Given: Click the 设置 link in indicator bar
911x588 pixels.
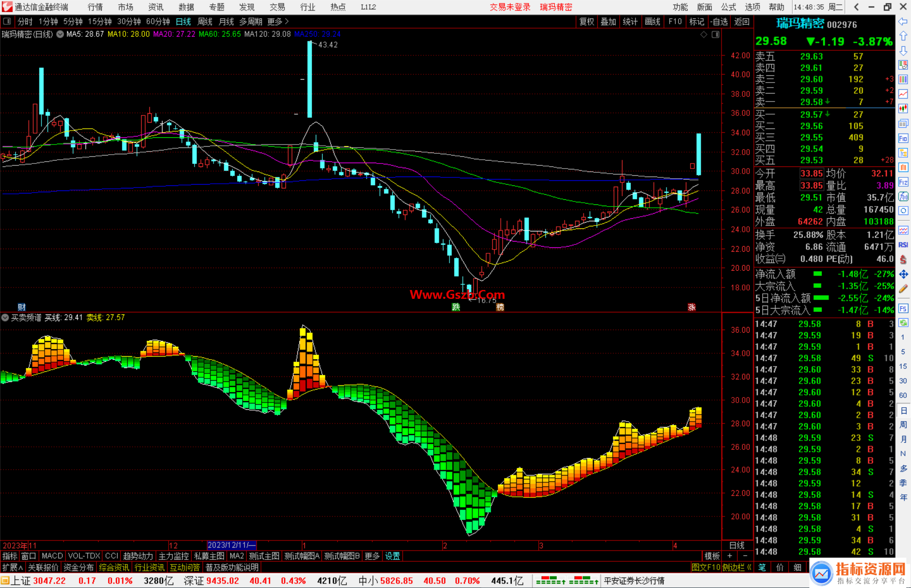Looking at the screenshot, I should point(392,556).
